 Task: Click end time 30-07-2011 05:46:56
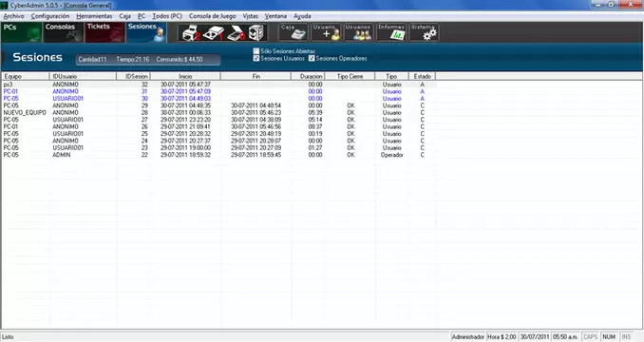pyautogui.click(x=256, y=126)
